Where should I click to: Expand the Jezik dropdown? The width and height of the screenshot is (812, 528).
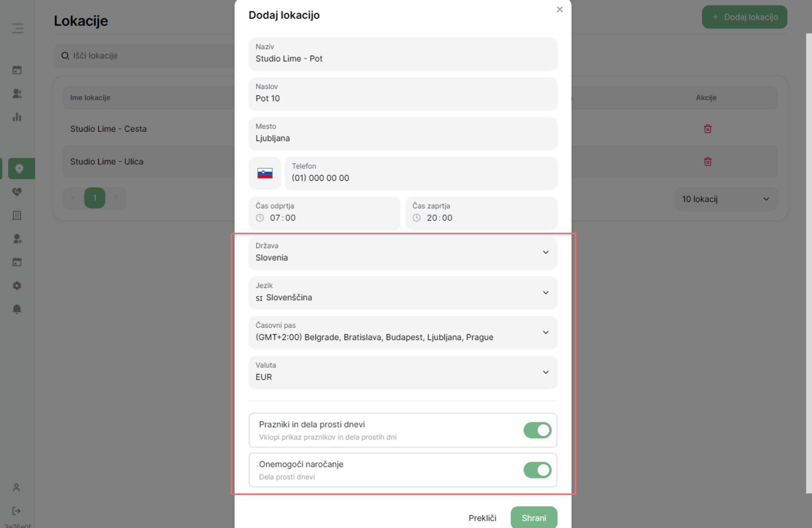[403, 292]
